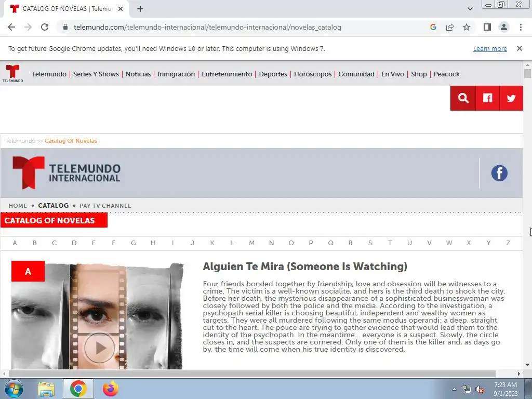532x399 pixels.
Task: Click the Chrome taskbar icon
Action: 78,389
